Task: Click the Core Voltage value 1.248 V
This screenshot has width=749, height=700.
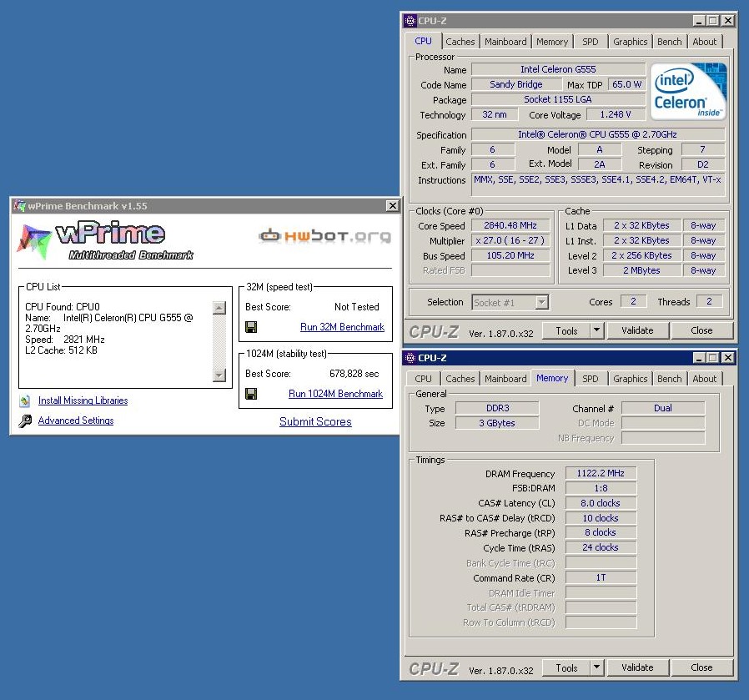Action: (616, 114)
